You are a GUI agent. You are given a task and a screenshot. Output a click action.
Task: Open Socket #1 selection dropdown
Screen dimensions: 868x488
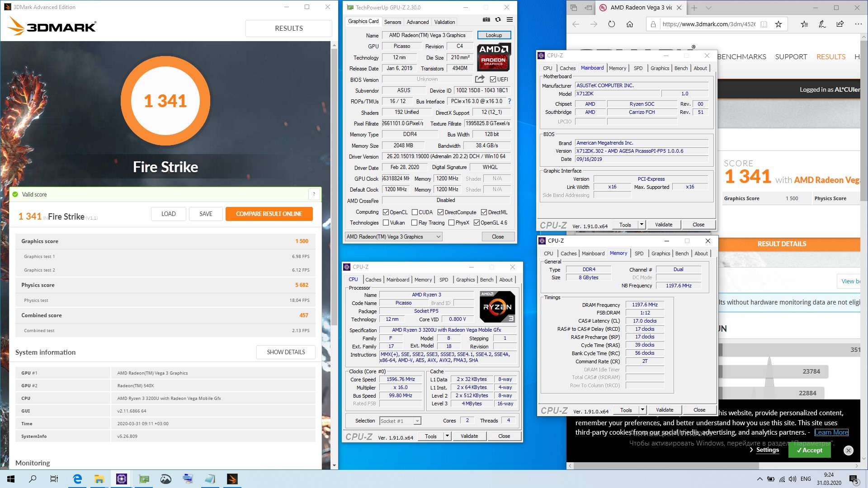click(x=400, y=421)
